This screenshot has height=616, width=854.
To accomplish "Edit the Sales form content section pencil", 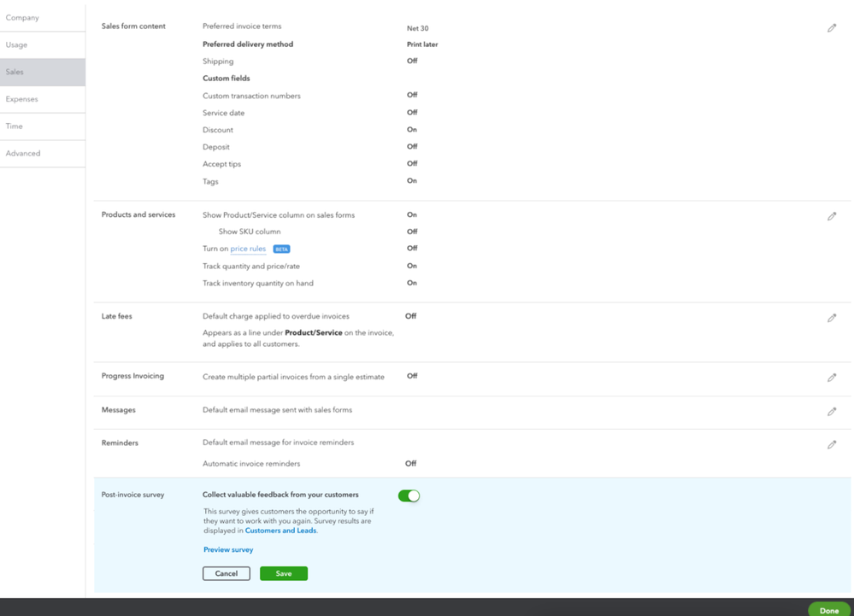I will (x=831, y=28).
